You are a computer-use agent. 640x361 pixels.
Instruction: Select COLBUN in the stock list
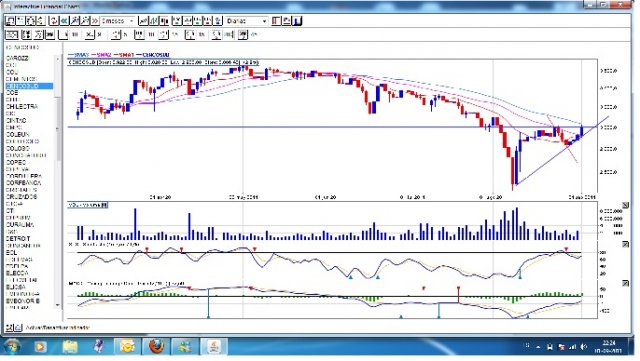pyautogui.click(x=18, y=134)
